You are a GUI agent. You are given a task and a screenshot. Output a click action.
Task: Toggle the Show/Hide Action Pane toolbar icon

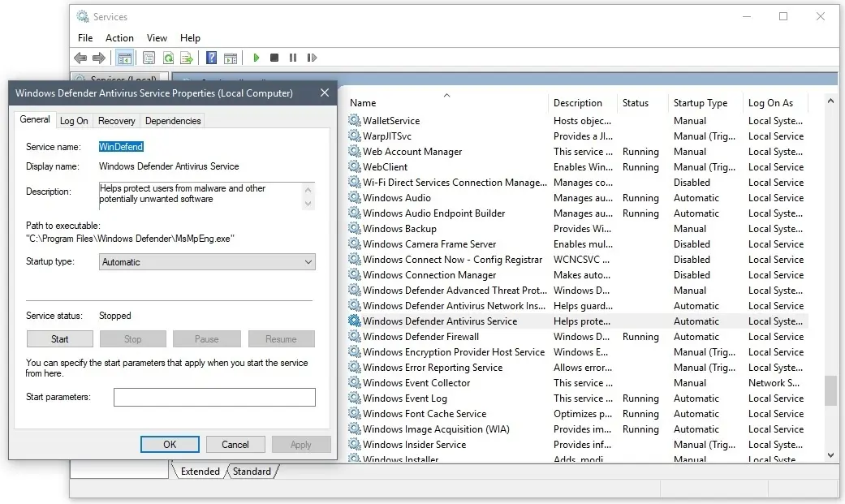point(231,58)
